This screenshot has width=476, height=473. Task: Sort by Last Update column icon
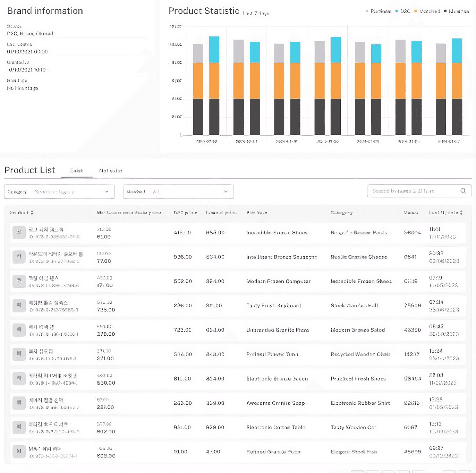[461, 213]
